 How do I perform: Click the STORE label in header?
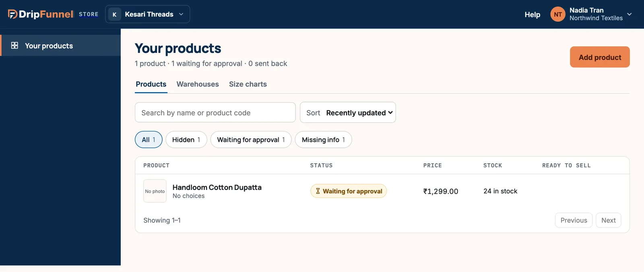point(89,14)
